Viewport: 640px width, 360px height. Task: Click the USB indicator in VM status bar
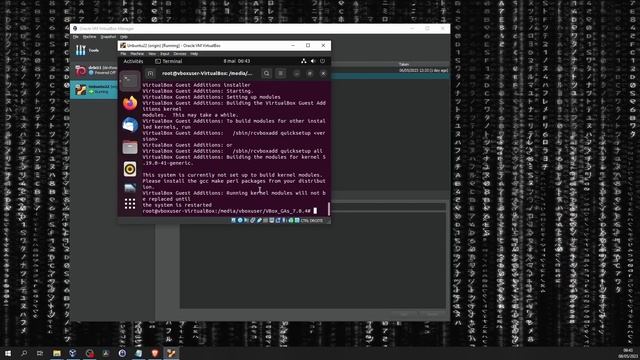[x=259, y=220]
